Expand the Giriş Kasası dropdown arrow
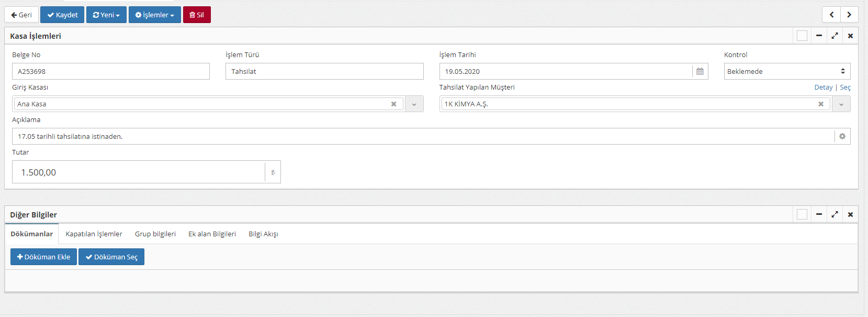 click(414, 104)
